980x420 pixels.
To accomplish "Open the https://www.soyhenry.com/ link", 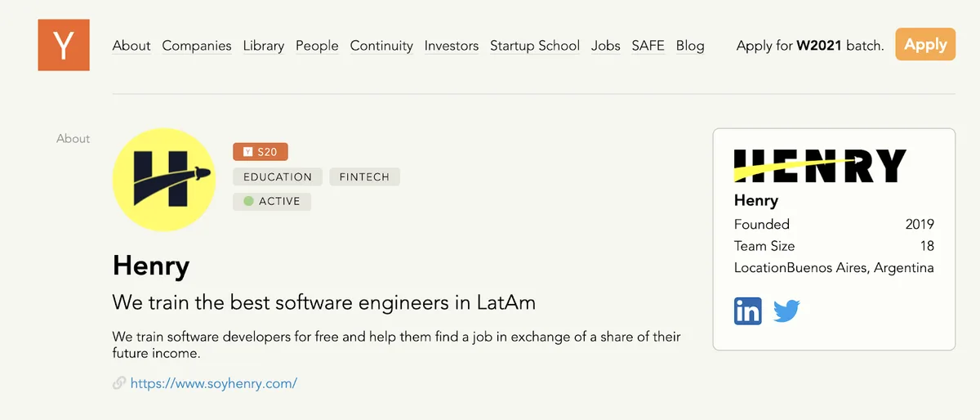I will click(214, 382).
